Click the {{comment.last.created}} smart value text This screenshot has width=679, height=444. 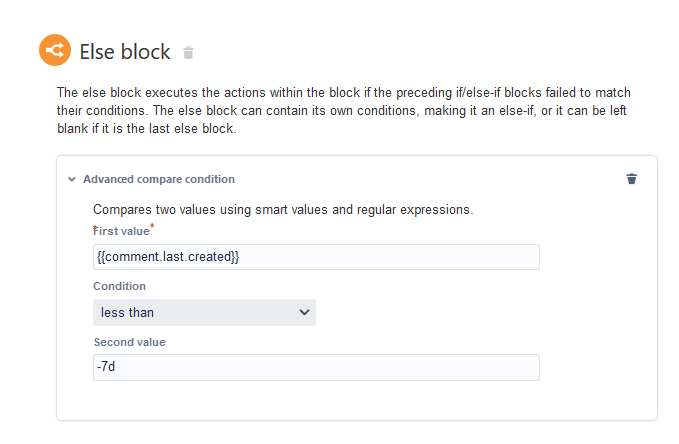(x=168, y=257)
